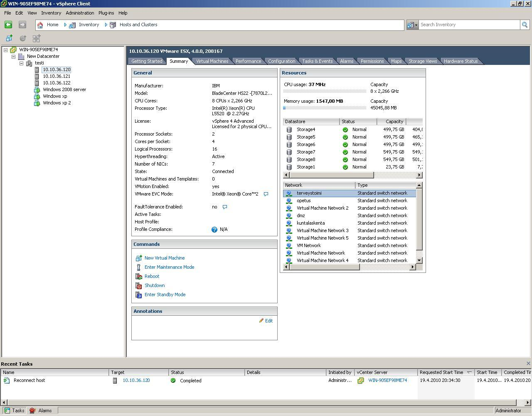
Task: Click the Profile Compliance question mark icon
Action: coord(214,230)
